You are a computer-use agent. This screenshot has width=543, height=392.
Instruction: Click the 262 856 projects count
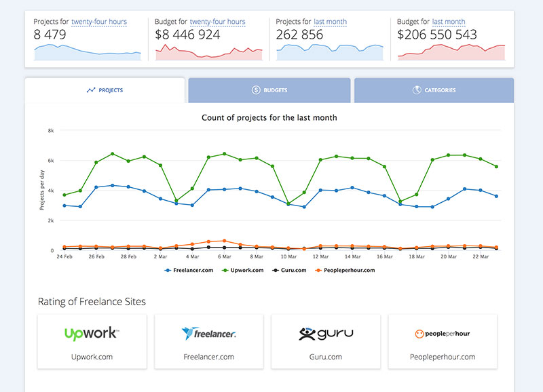(299, 35)
